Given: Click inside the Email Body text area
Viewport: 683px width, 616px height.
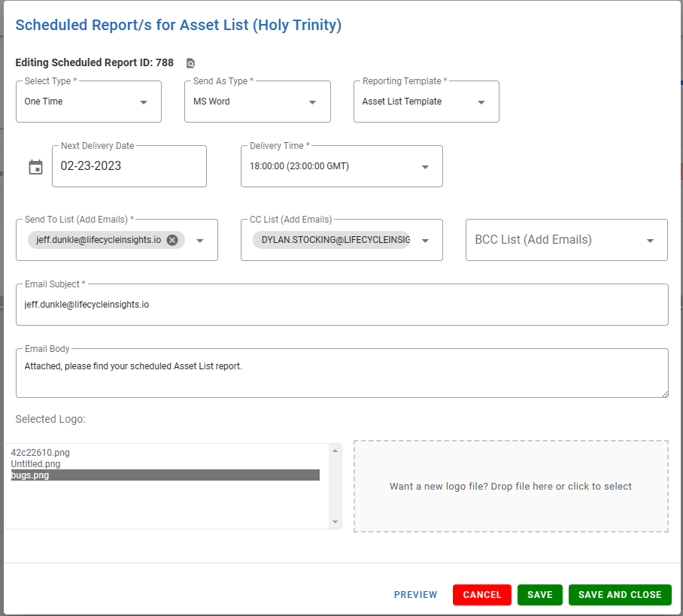Looking at the screenshot, I should [x=342, y=373].
